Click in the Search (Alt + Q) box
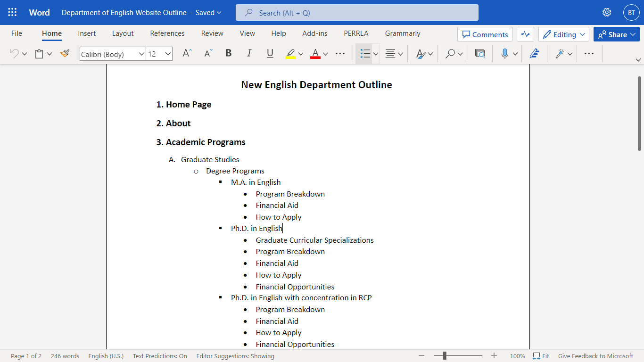The image size is (644, 362). (357, 13)
